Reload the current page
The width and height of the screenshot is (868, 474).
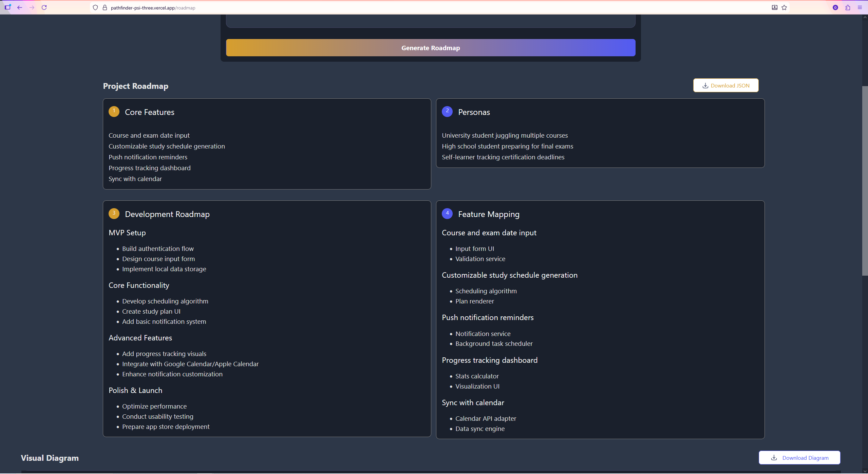44,7
